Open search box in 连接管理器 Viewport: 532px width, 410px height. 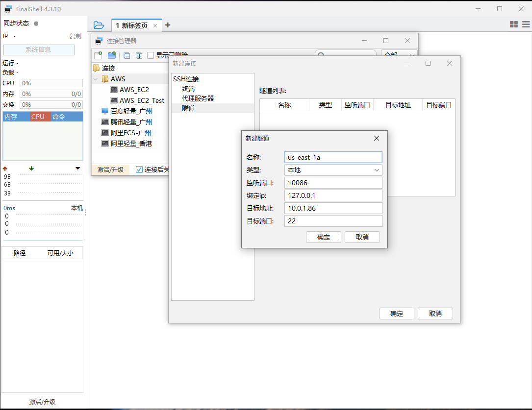coord(345,54)
